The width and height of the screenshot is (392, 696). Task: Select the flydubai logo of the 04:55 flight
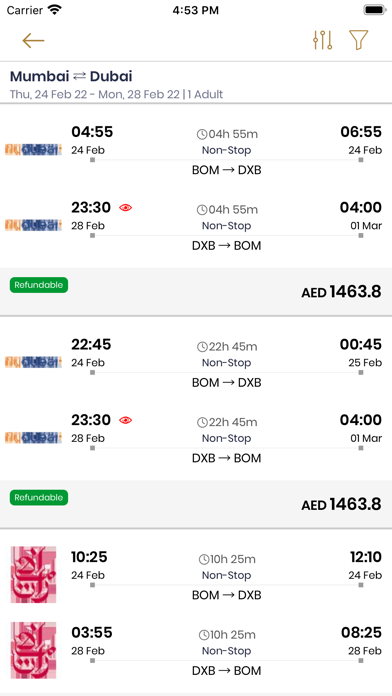pos(33,150)
